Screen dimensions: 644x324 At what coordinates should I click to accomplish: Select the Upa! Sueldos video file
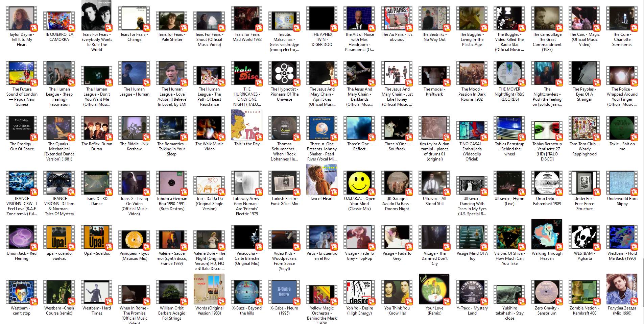[x=97, y=238]
